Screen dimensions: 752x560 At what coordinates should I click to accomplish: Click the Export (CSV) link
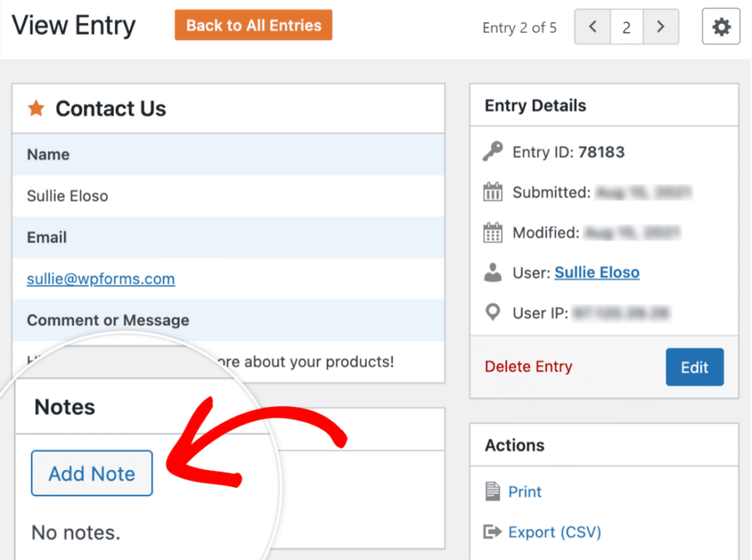pyautogui.click(x=555, y=531)
